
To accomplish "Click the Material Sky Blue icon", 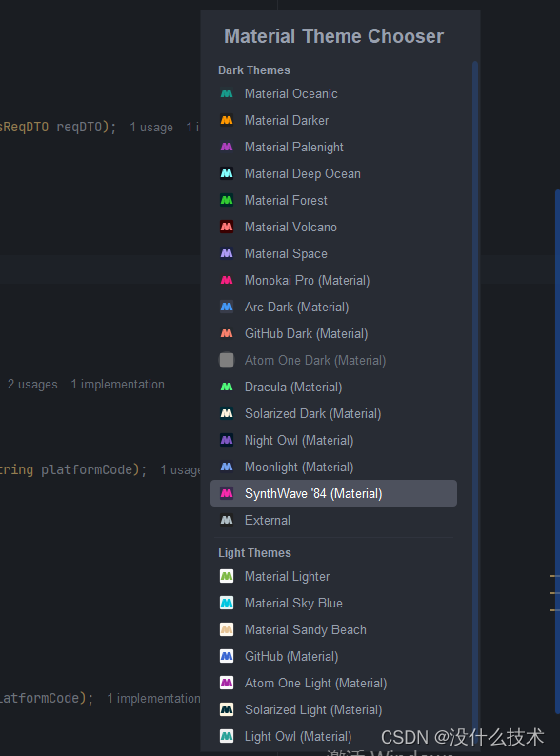I will (x=227, y=603).
